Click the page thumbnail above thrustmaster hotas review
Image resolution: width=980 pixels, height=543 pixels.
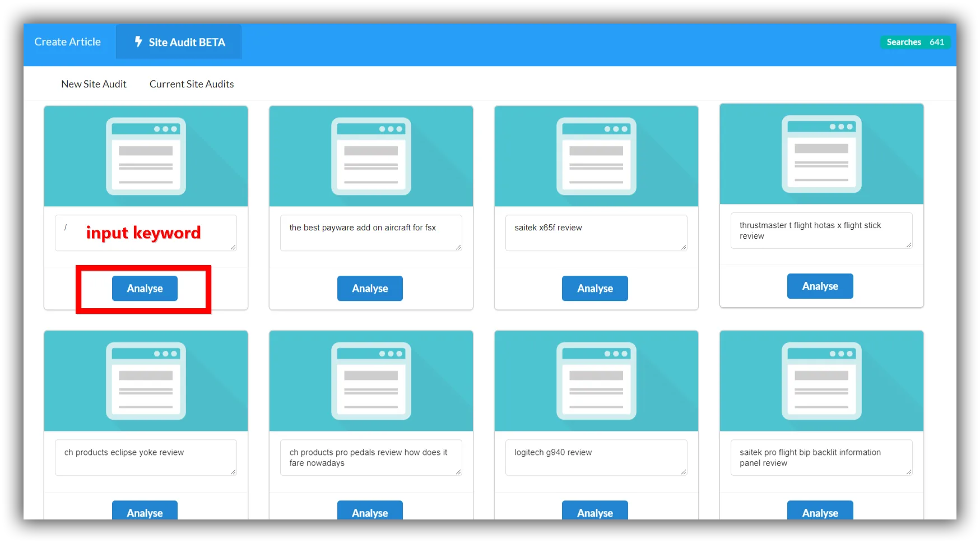[821, 154]
